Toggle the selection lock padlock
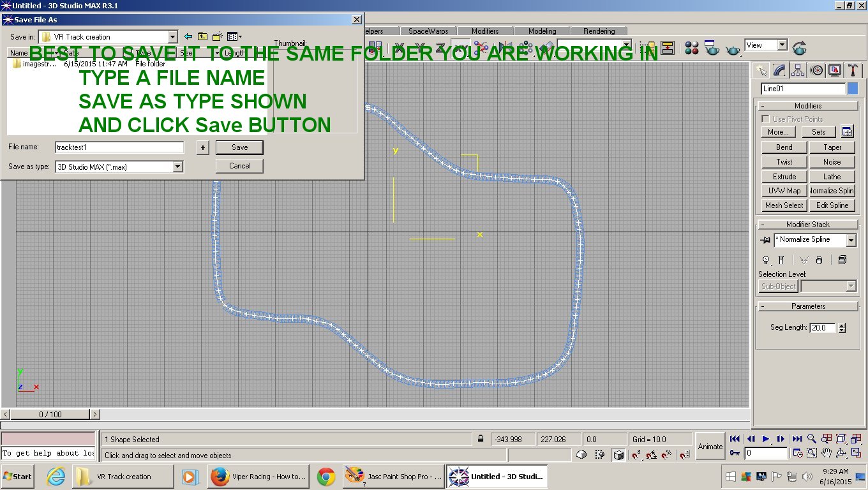This screenshot has width=868, height=490. (481, 440)
